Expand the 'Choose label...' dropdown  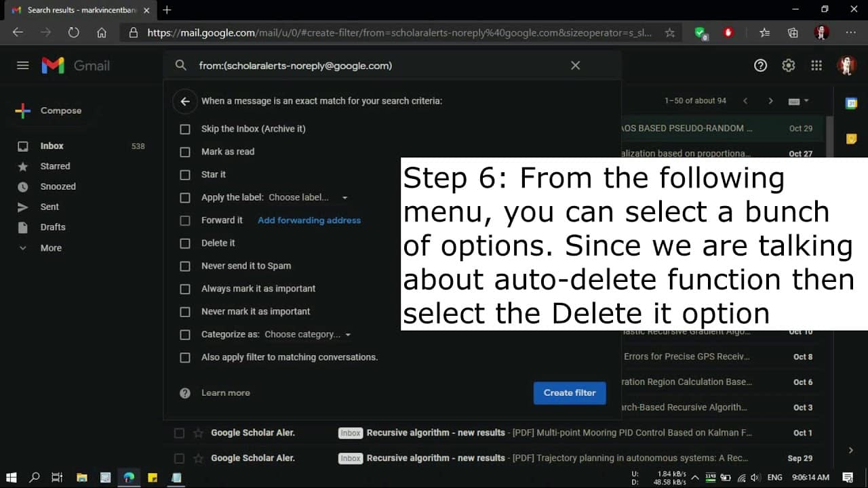coord(308,197)
